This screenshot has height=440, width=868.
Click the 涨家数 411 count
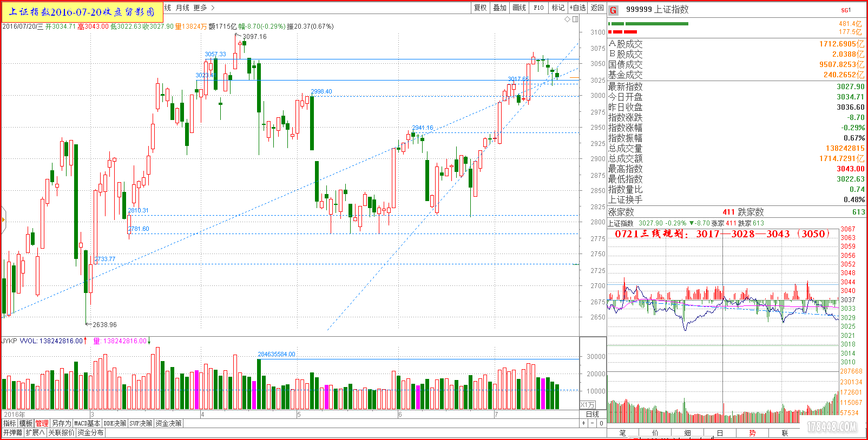click(728, 212)
